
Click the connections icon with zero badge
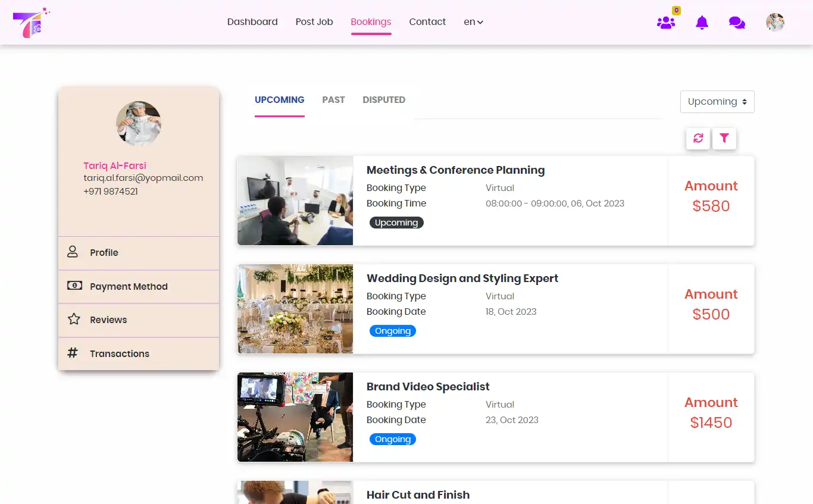click(x=666, y=22)
